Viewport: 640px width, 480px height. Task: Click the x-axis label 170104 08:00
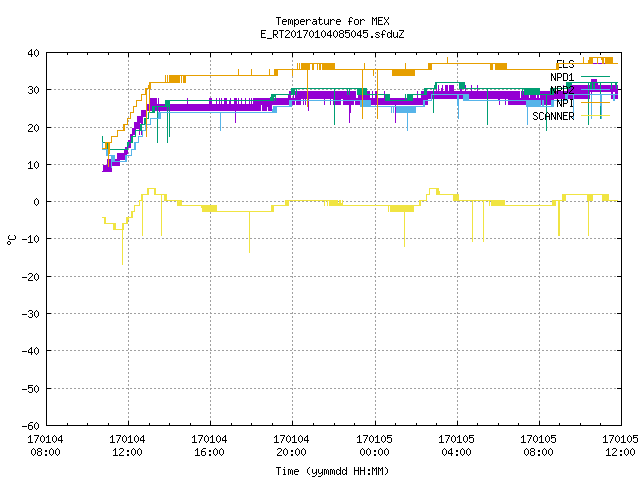coord(45,446)
